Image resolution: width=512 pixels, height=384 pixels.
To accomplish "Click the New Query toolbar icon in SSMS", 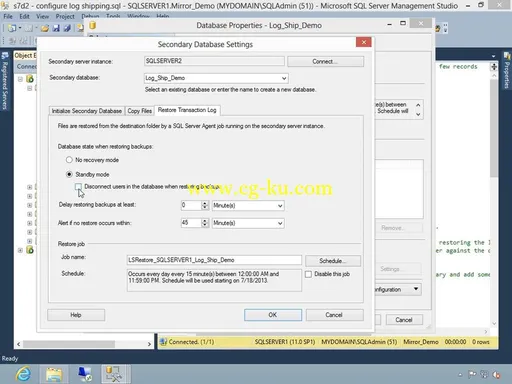I will tap(12, 28).
